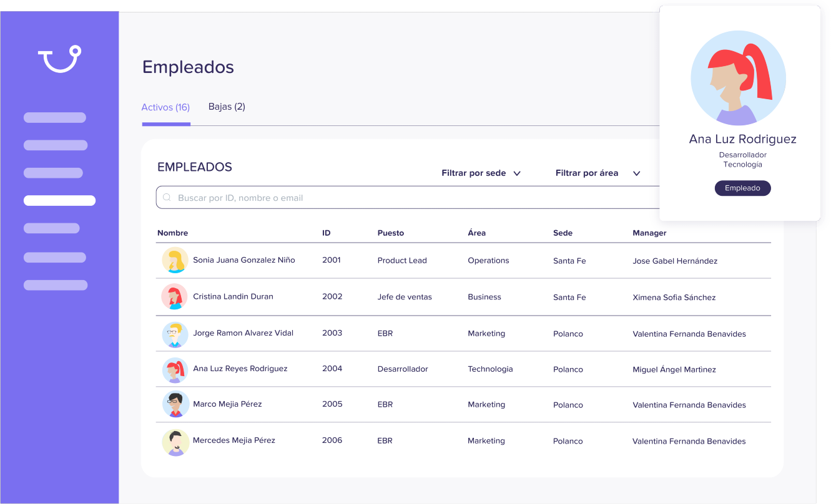
Task: Open Sonia Juana Gonzalez Niño's avatar
Action: click(175, 260)
